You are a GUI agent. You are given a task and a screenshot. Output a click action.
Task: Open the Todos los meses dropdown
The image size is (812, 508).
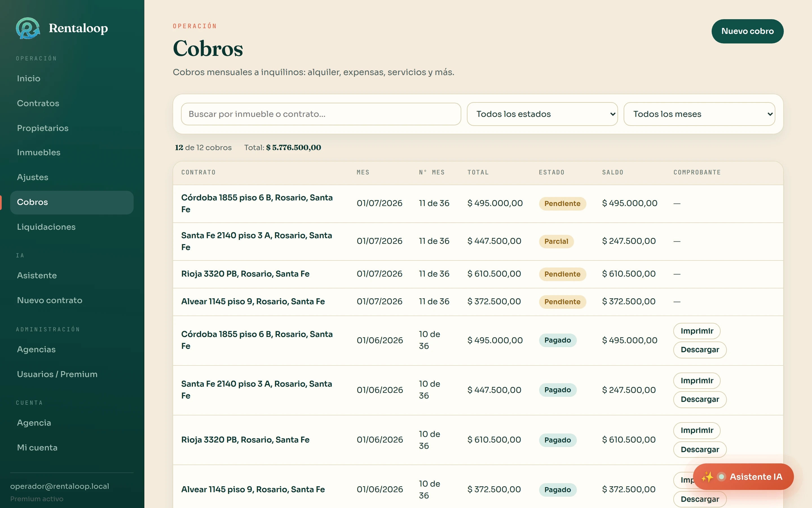coord(699,114)
